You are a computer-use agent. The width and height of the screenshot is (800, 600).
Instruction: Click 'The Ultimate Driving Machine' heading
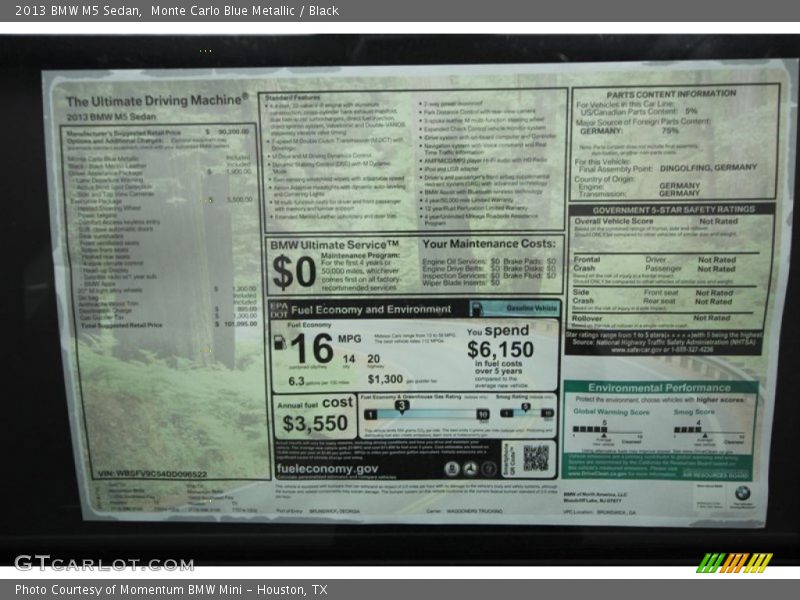tap(157, 101)
